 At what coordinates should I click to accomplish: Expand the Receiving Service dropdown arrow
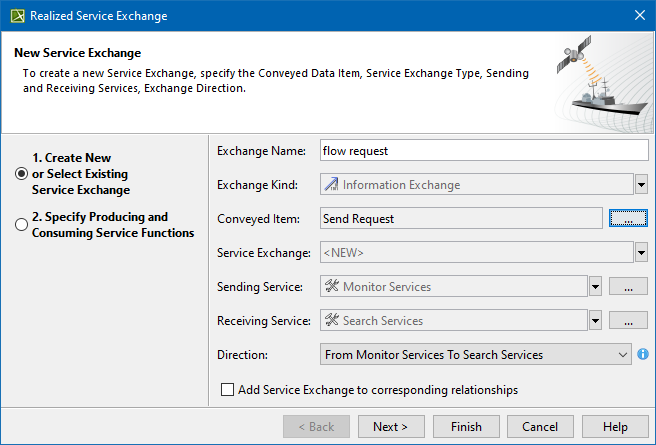tap(596, 321)
